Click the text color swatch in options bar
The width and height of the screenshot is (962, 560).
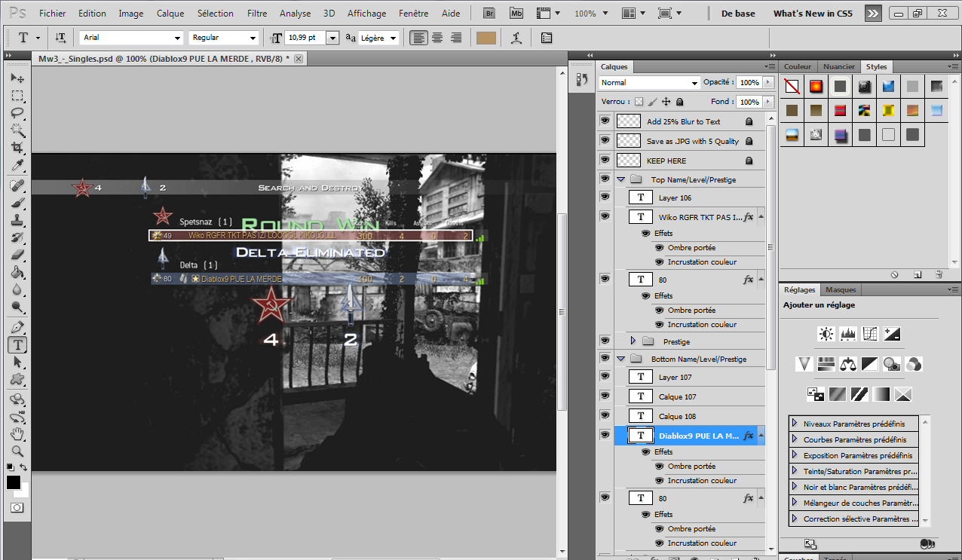click(486, 38)
